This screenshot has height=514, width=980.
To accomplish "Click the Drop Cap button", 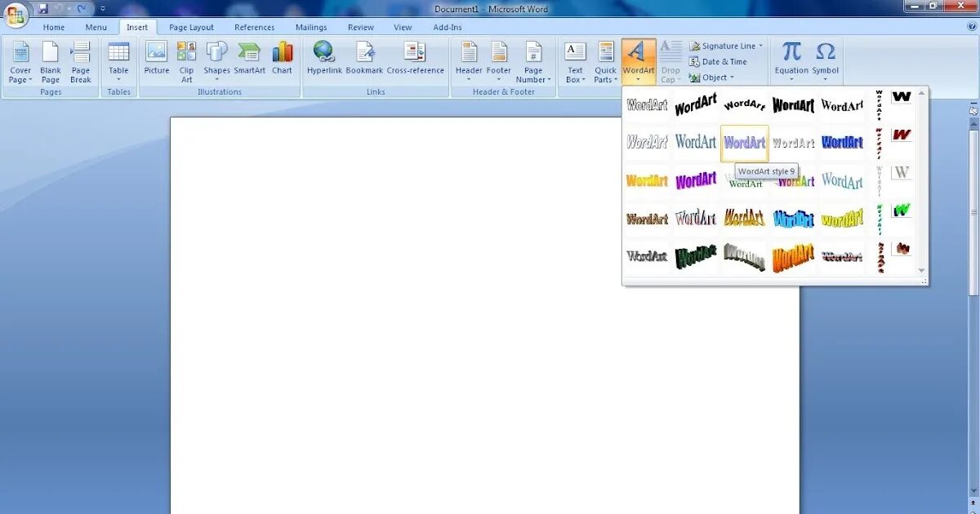I will (x=670, y=62).
